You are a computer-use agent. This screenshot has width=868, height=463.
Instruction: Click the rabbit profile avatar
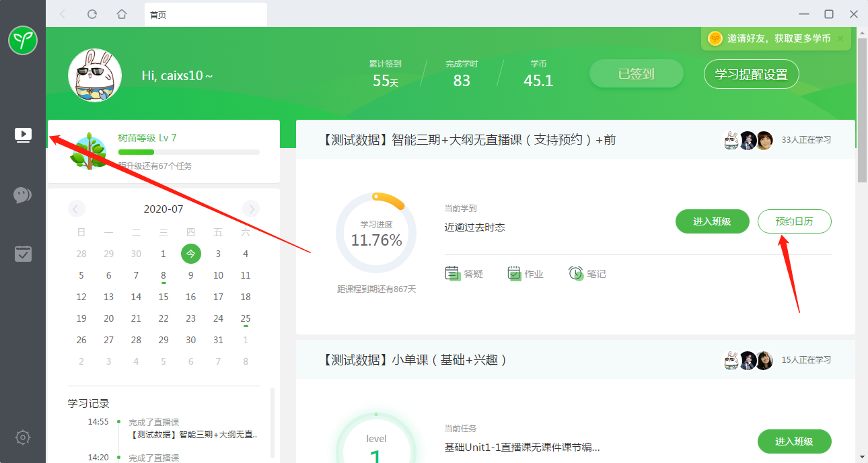click(95, 75)
